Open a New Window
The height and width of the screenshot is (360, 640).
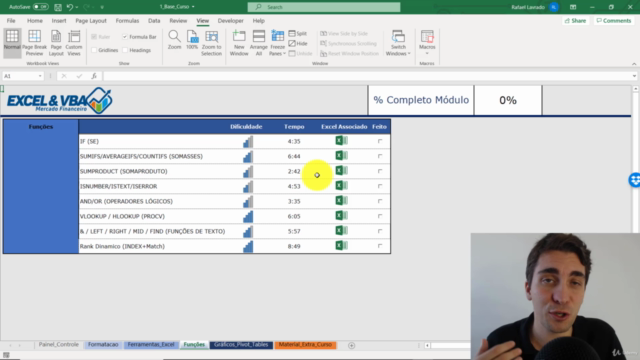coord(239,43)
